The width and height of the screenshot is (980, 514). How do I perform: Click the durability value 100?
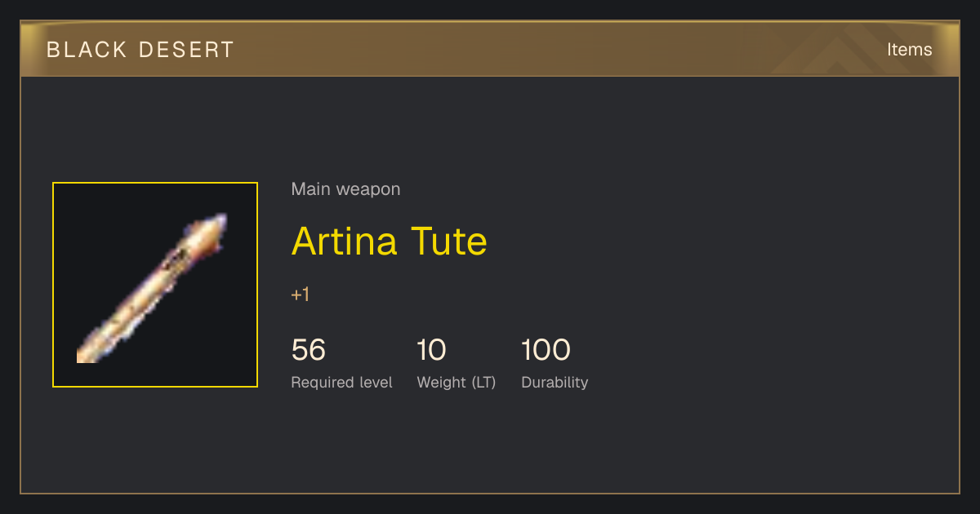click(x=546, y=350)
